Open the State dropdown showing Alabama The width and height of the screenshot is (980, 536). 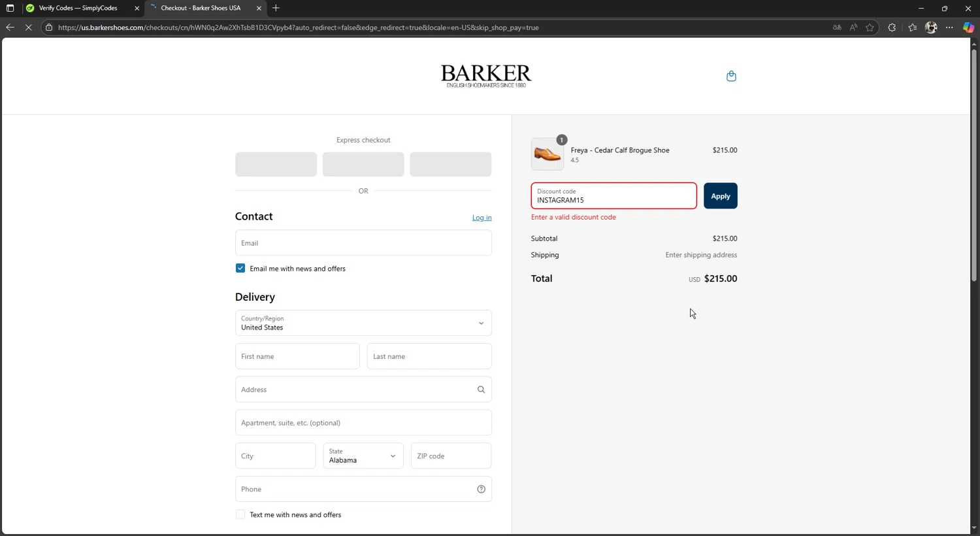coord(363,456)
